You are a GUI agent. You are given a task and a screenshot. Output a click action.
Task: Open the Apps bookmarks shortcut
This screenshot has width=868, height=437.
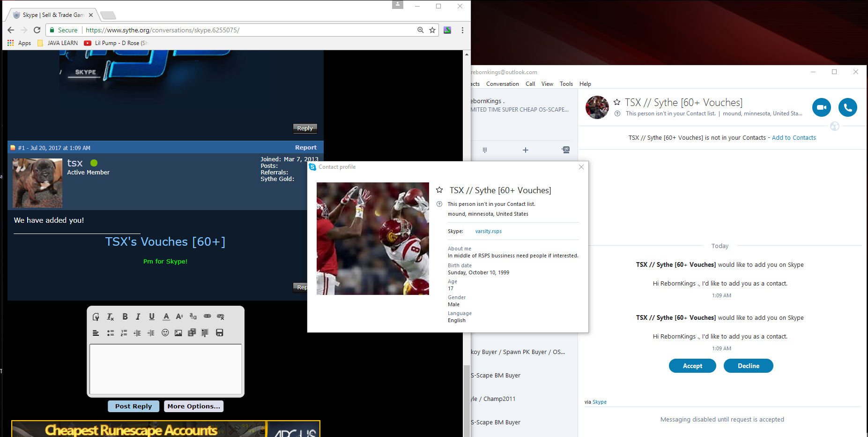point(19,43)
